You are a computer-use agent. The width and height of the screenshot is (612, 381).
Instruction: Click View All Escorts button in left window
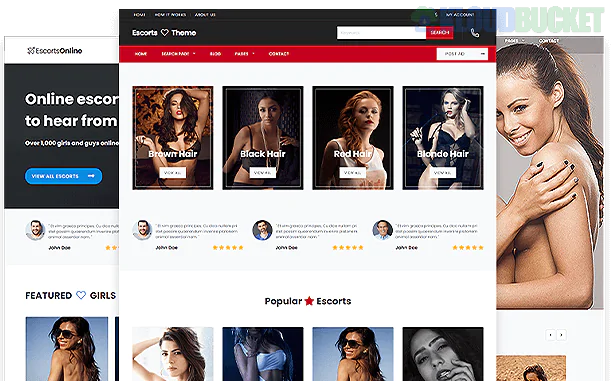(63, 176)
